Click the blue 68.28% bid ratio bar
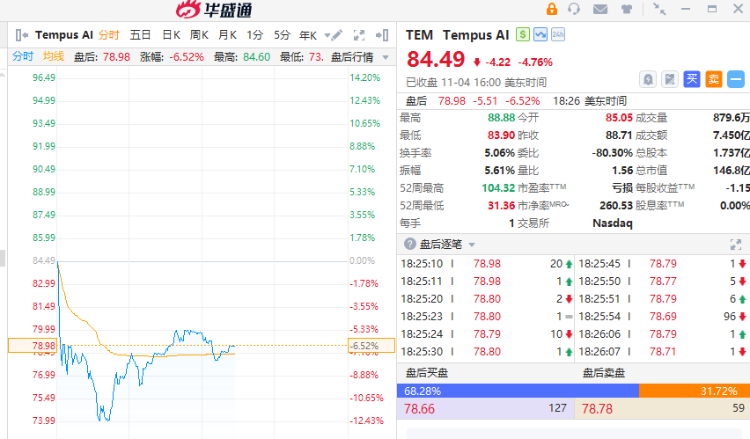750x439 pixels. point(518,391)
